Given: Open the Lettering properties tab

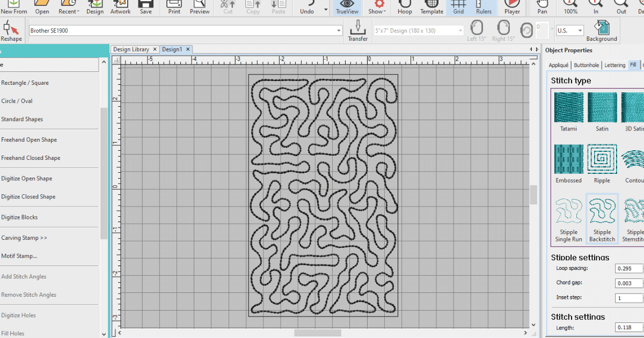Looking at the screenshot, I should click(x=614, y=65).
